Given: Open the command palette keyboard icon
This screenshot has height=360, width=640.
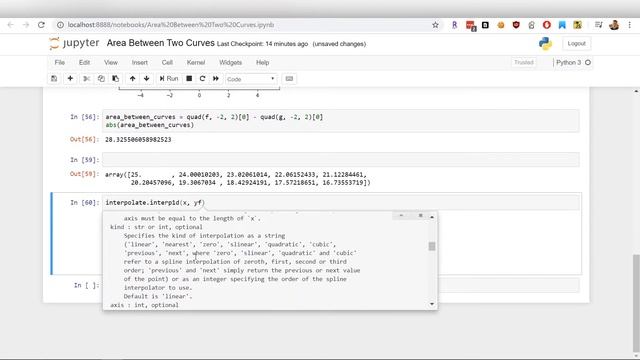Looking at the screenshot, I should click(x=289, y=79).
